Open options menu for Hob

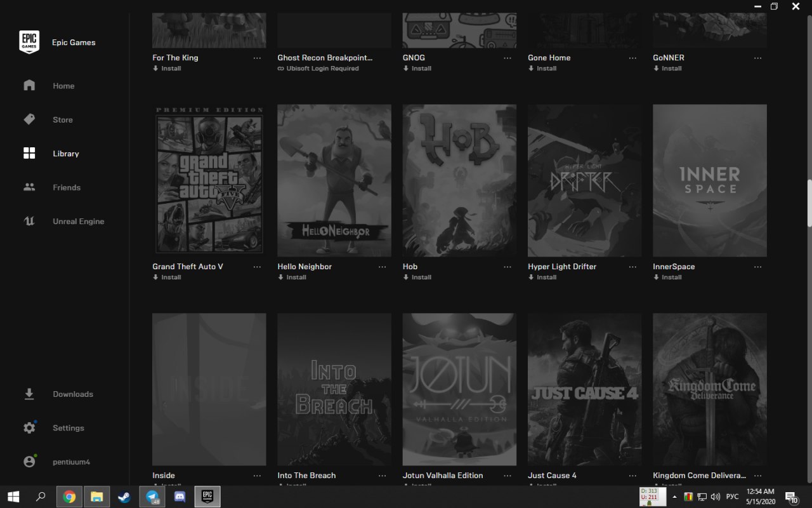tap(507, 267)
